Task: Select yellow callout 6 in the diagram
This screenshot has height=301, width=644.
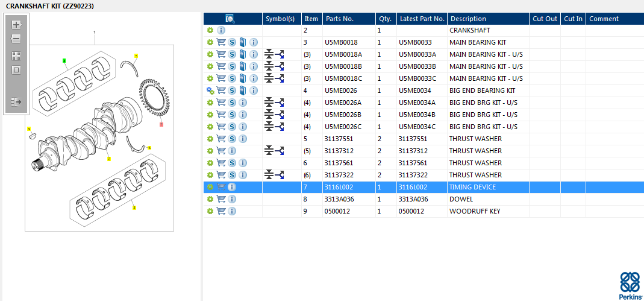Action: click(149, 148)
